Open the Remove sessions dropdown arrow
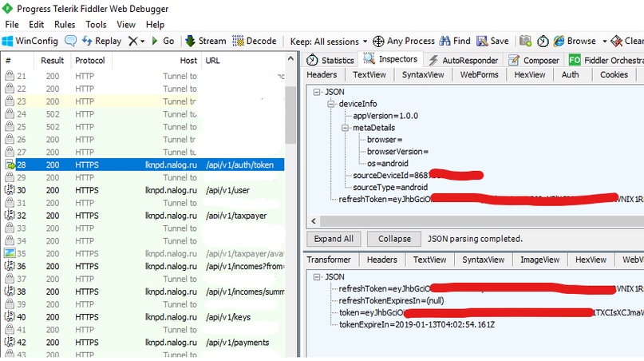 [x=143, y=42]
